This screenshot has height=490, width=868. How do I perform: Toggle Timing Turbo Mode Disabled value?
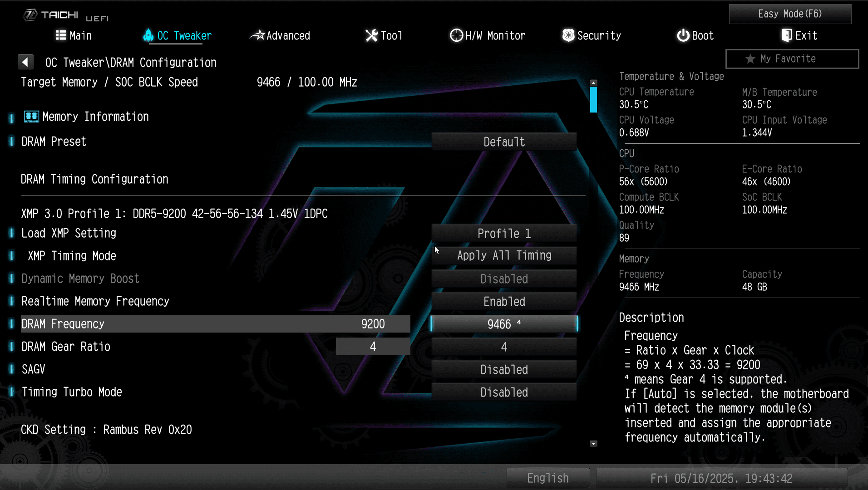click(x=504, y=392)
